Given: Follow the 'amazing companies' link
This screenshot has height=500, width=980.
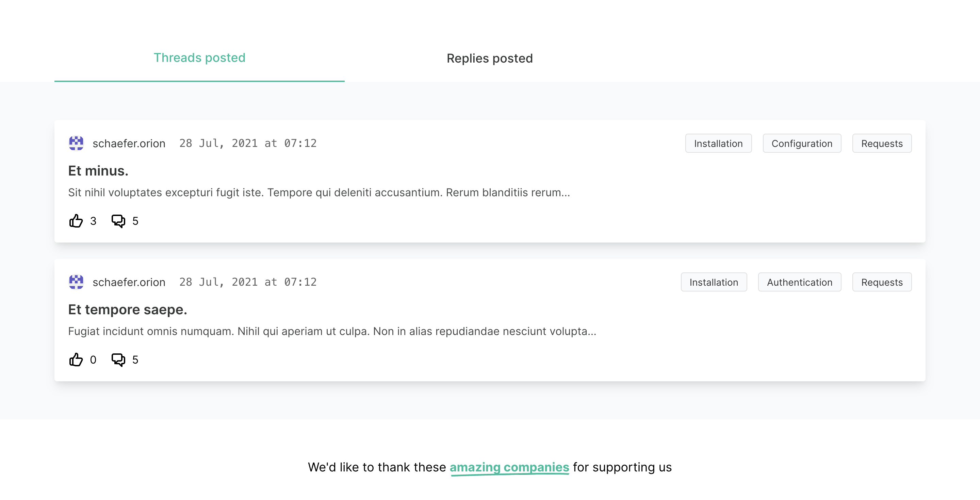Looking at the screenshot, I should [509, 467].
